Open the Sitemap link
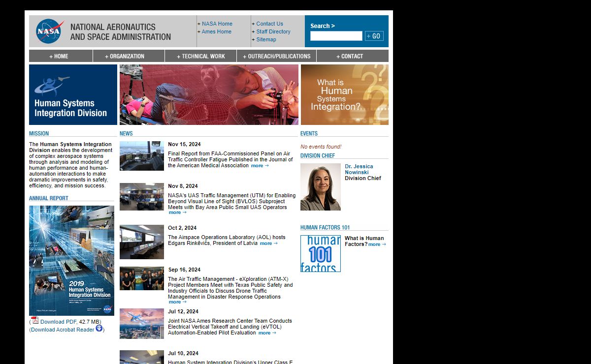Screen dimensions: 591x364 tap(266, 39)
